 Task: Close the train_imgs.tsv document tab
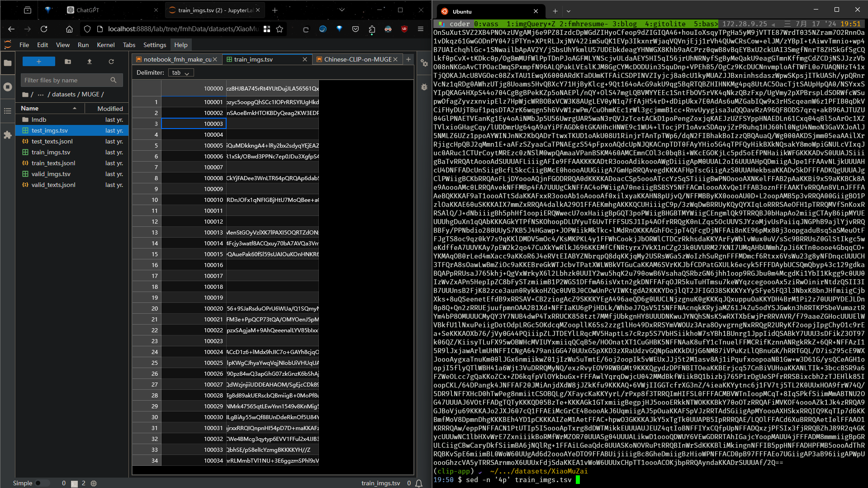305,59
